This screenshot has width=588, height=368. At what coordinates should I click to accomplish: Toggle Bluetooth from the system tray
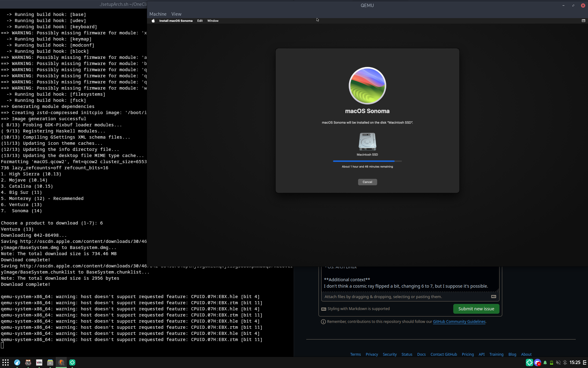(565, 362)
